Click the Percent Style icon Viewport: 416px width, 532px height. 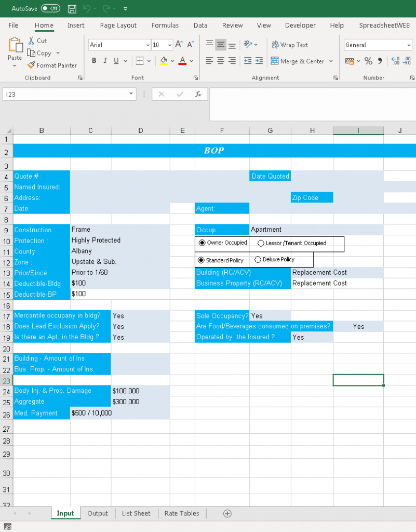pos(368,61)
